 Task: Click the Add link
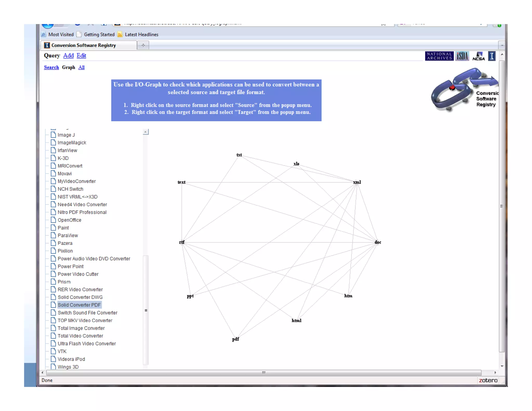(x=68, y=56)
